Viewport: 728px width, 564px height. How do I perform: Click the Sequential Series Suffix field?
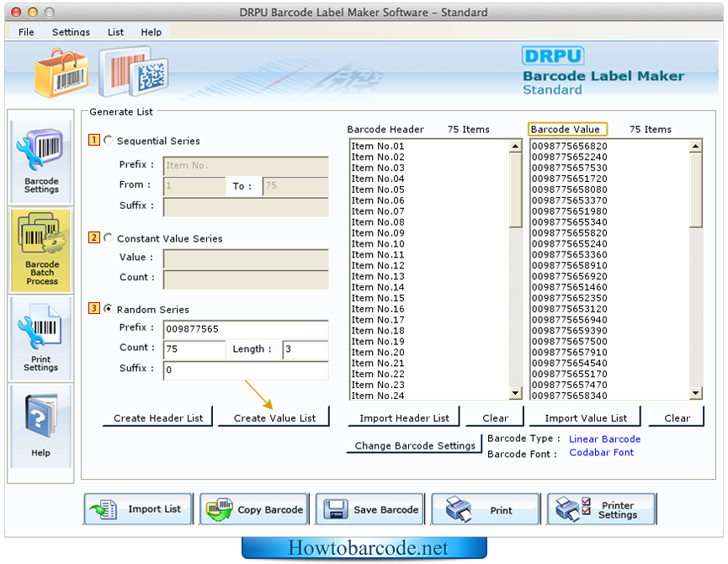[x=246, y=207]
